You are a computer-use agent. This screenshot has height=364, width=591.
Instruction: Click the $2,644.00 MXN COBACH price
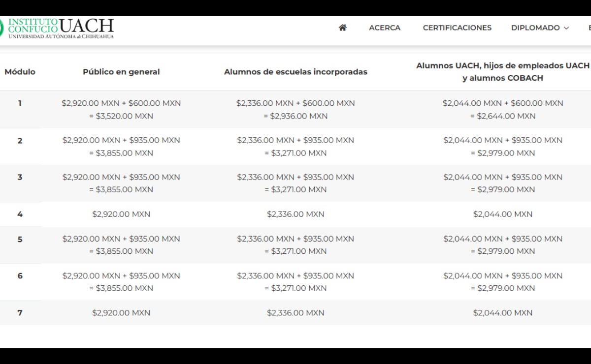pyautogui.click(x=503, y=116)
